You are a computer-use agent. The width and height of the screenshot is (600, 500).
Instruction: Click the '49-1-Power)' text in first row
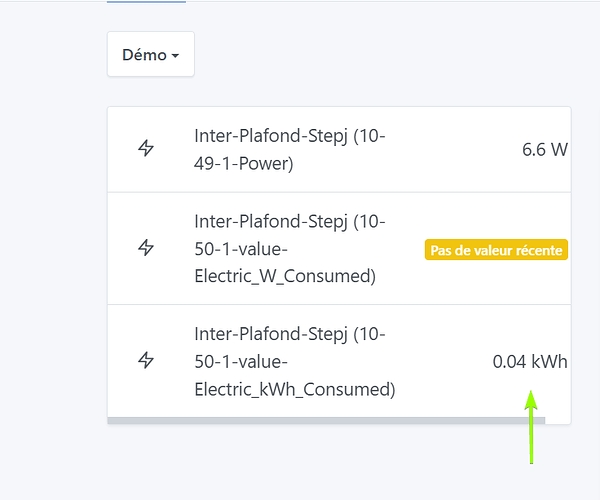pos(243,163)
